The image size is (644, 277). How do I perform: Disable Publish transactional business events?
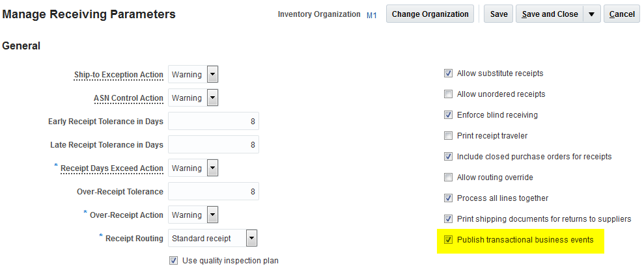point(448,240)
